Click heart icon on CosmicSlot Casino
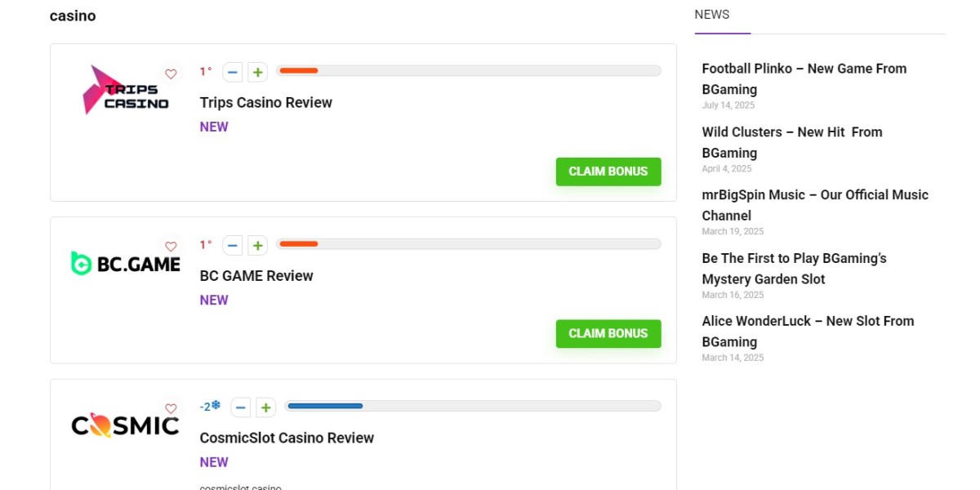This screenshot has width=980, height=490. click(x=171, y=408)
